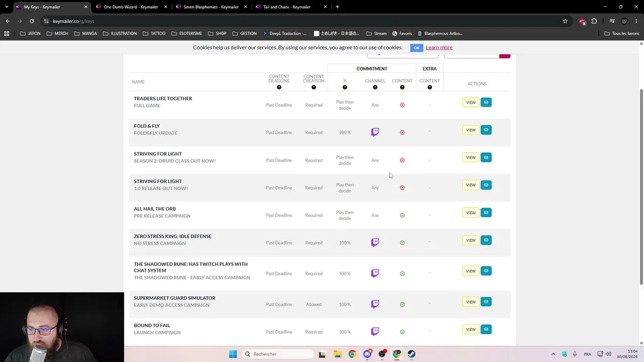Open the Blasphemous Artbo... bookmark
The height and width of the screenshot is (362, 644).
[x=439, y=34]
